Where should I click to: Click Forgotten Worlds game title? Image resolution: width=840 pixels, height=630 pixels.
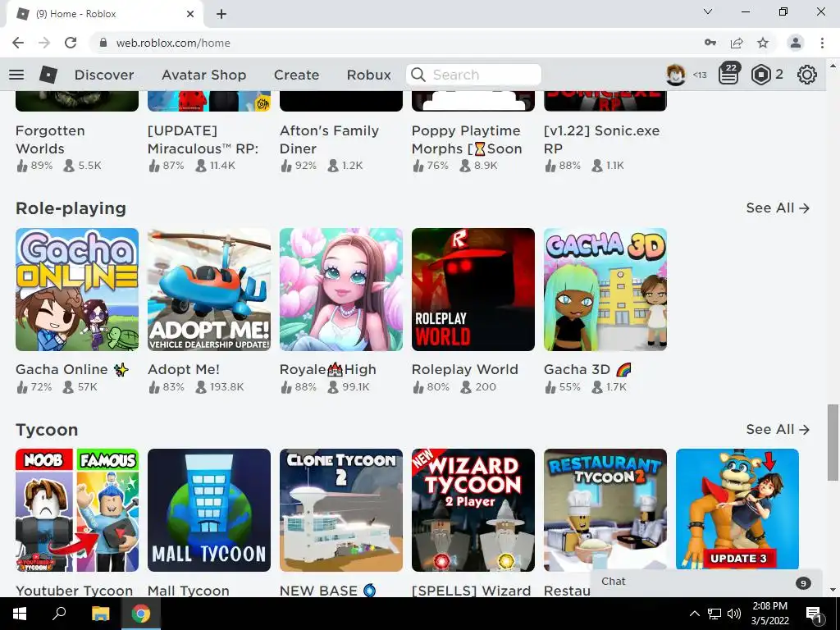pos(50,139)
